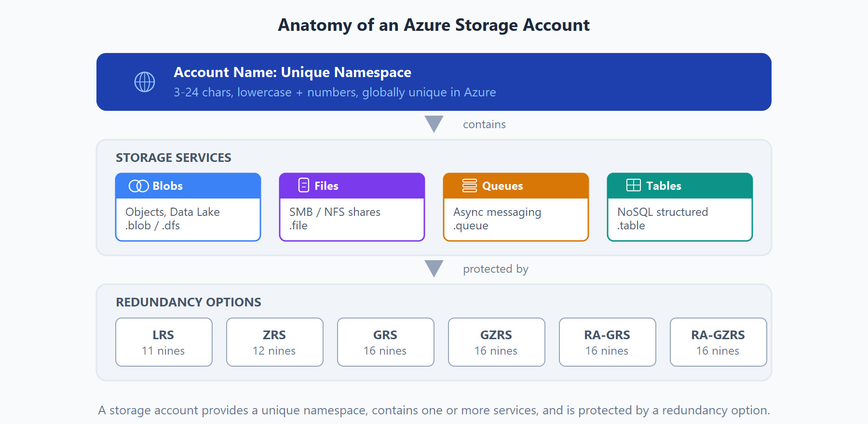Click the 'Account Name: Unique Namespace' heading

[292, 72]
